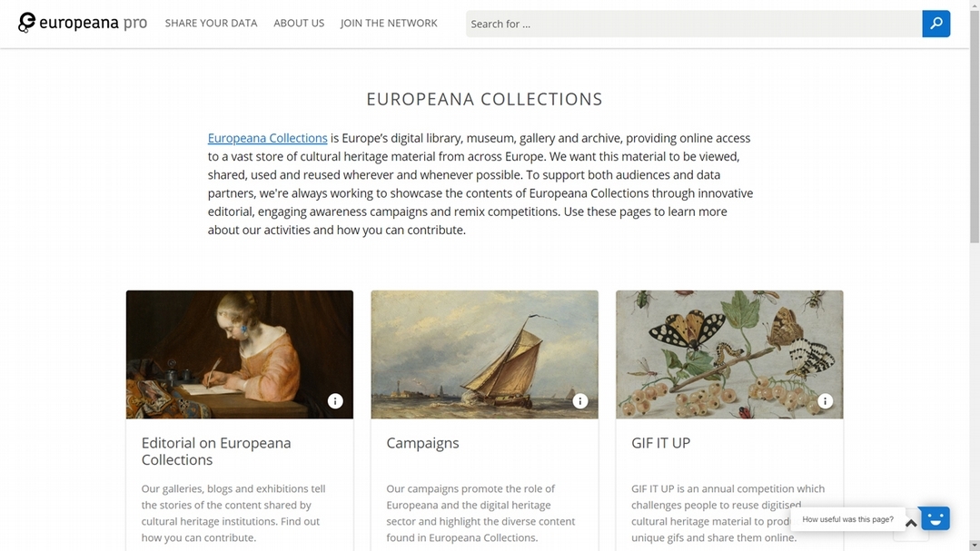Image resolution: width=980 pixels, height=551 pixels.
Task: Focus the Search for... input field
Action: tap(694, 24)
